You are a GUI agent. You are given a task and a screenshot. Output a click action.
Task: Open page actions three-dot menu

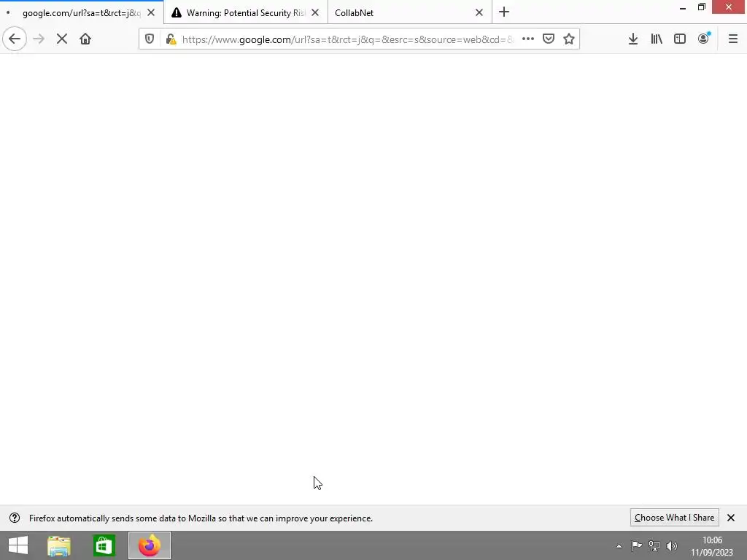(x=528, y=39)
